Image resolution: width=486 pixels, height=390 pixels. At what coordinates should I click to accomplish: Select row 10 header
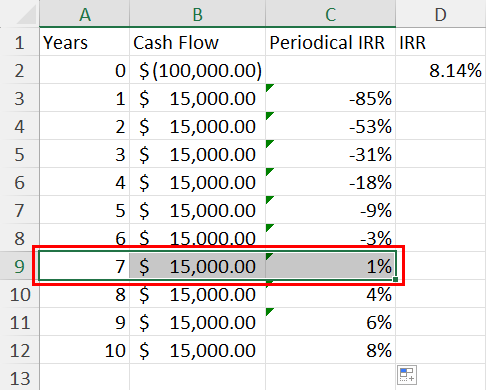tap(19, 294)
